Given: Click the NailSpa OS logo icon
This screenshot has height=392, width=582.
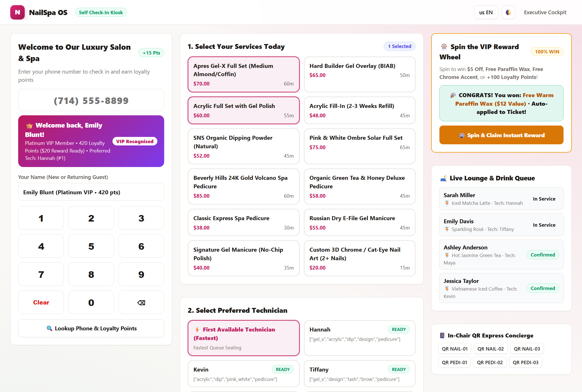Looking at the screenshot, I should [17, 12].
